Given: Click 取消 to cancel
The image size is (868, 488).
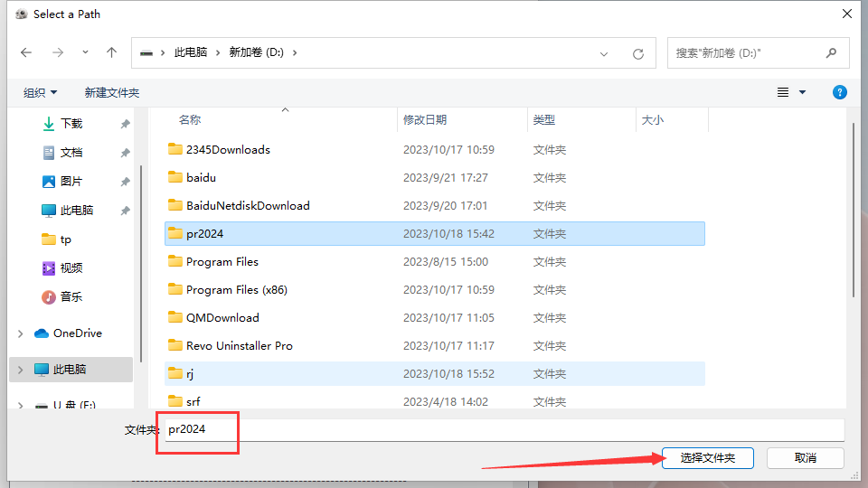Looking at the screenshot, I should [806, 458].
